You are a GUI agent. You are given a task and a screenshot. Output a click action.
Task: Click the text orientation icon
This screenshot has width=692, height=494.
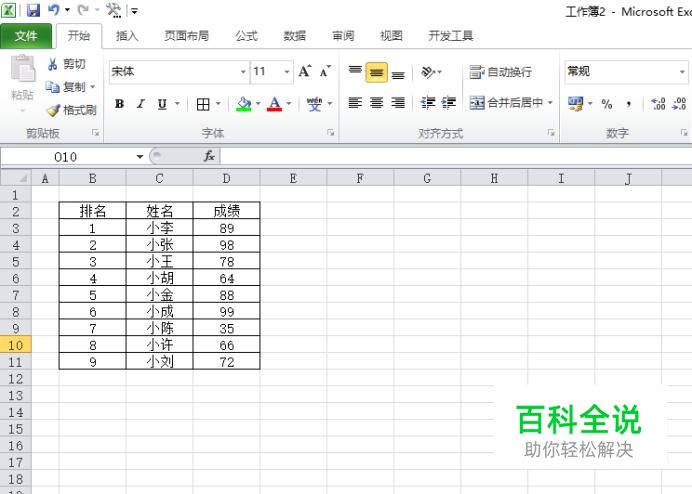coord(428,72)
